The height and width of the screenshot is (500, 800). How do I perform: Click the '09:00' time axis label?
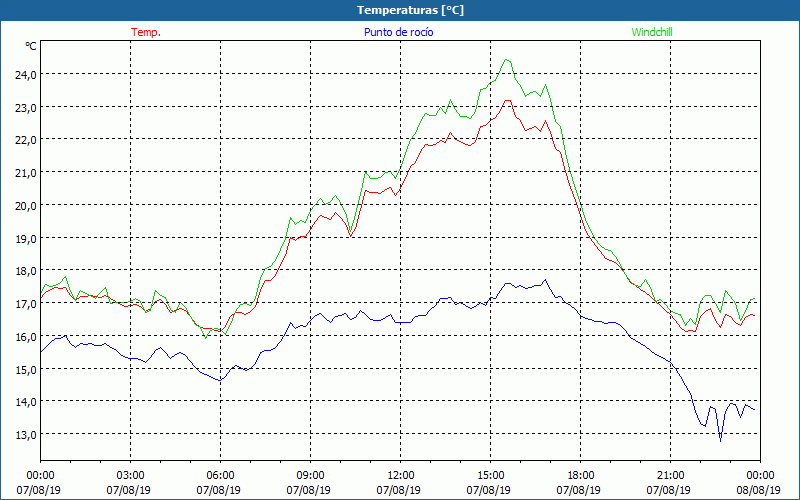pyautogui.click(x=308, y=476)
